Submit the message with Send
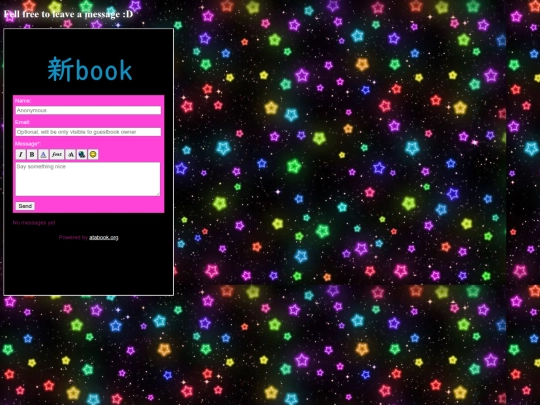The height and width of the screenshot is (405, 540). (25, 206)
